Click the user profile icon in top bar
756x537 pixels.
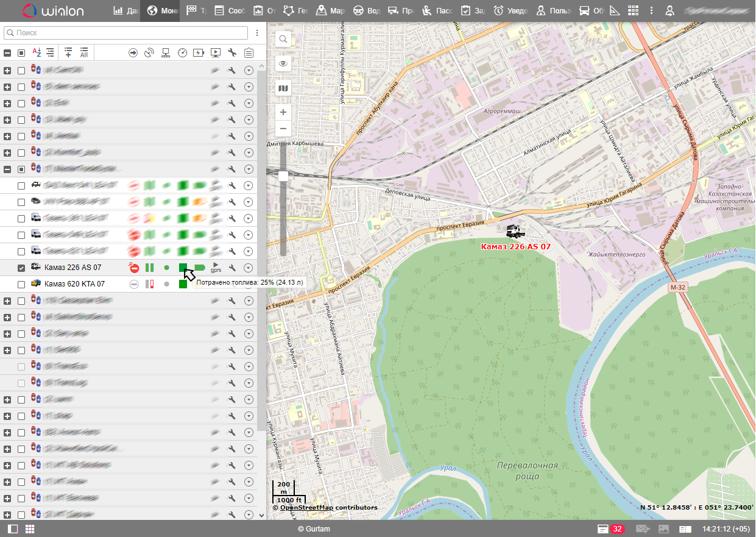click(669, 11)
